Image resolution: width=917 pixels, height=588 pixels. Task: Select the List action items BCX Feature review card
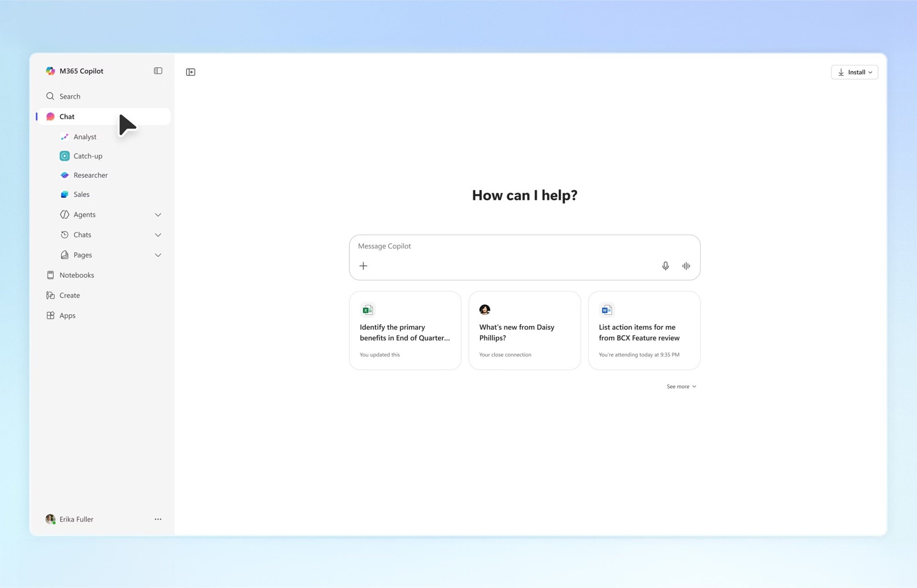click(x=644, y=330)
